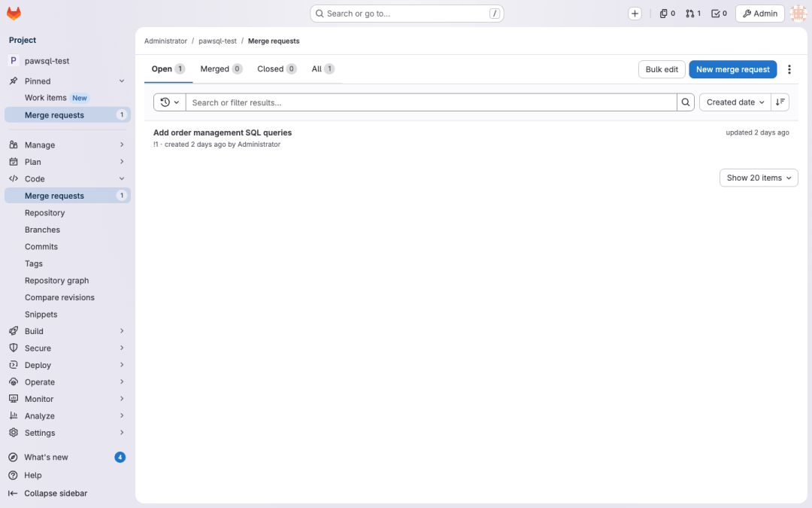Open assigned issues counter icon
The width and height of the screenshot is (812, 508).
667,14
